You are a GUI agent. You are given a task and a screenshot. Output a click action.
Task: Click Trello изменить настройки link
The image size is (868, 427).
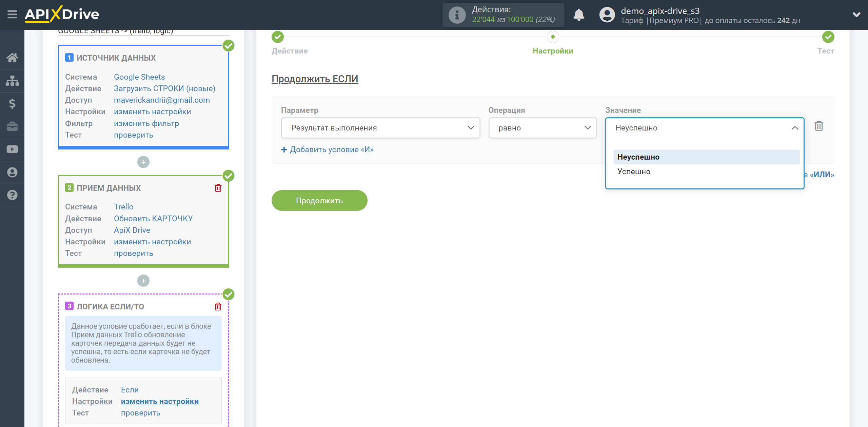[152, 242]
